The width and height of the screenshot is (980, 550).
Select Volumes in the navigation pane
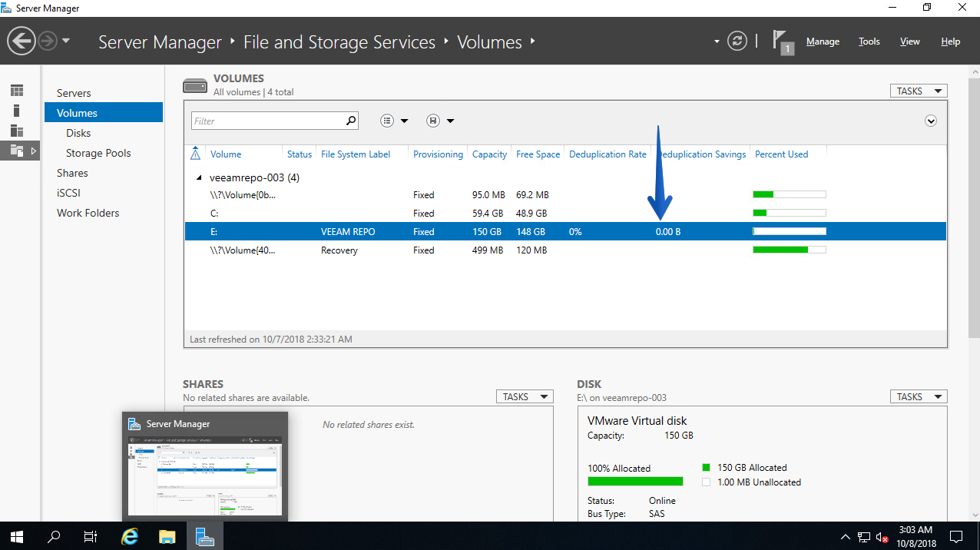104,113
